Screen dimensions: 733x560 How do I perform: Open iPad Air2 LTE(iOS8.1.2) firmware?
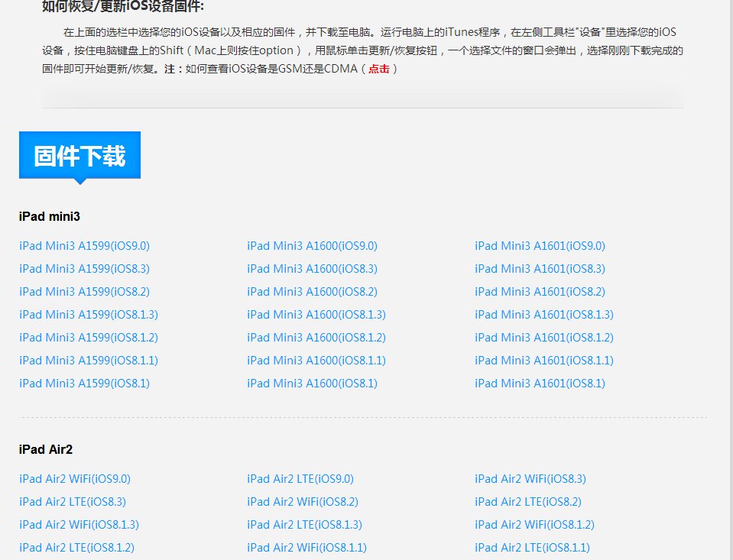pyautogui.click(x=76, y=548)
